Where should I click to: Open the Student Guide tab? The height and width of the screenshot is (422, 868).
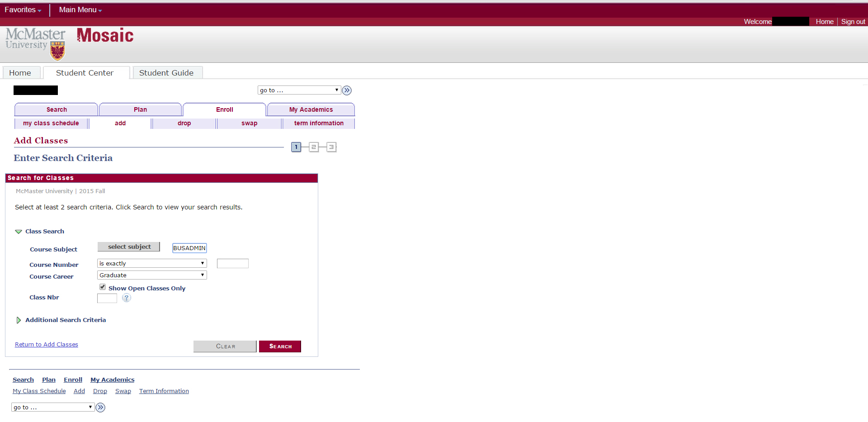click(x=166, y=73)
